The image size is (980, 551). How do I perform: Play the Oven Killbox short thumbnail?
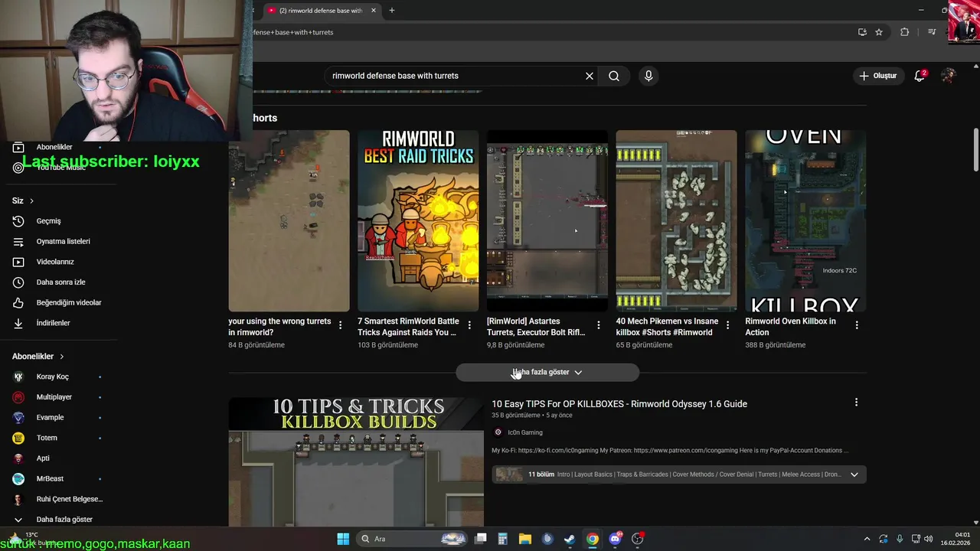click(x=805, y=220)
